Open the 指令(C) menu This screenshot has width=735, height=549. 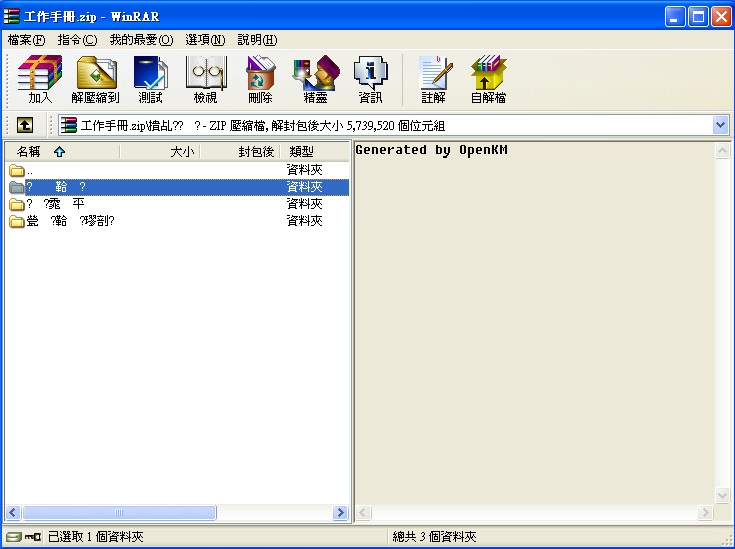point(77,40)
